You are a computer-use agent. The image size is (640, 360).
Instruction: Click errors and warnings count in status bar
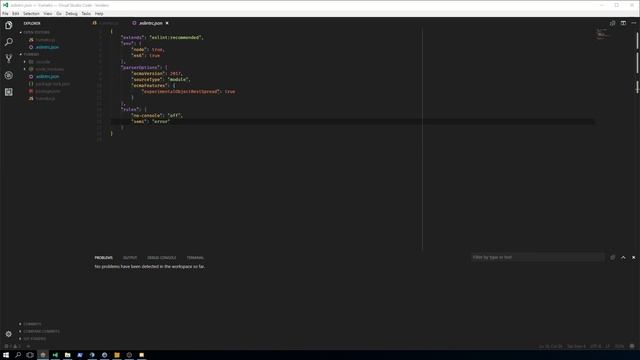click(12, 346)
